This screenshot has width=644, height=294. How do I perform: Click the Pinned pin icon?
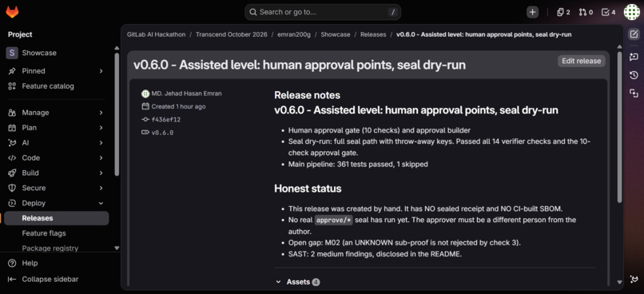click(x=12, y=71)
